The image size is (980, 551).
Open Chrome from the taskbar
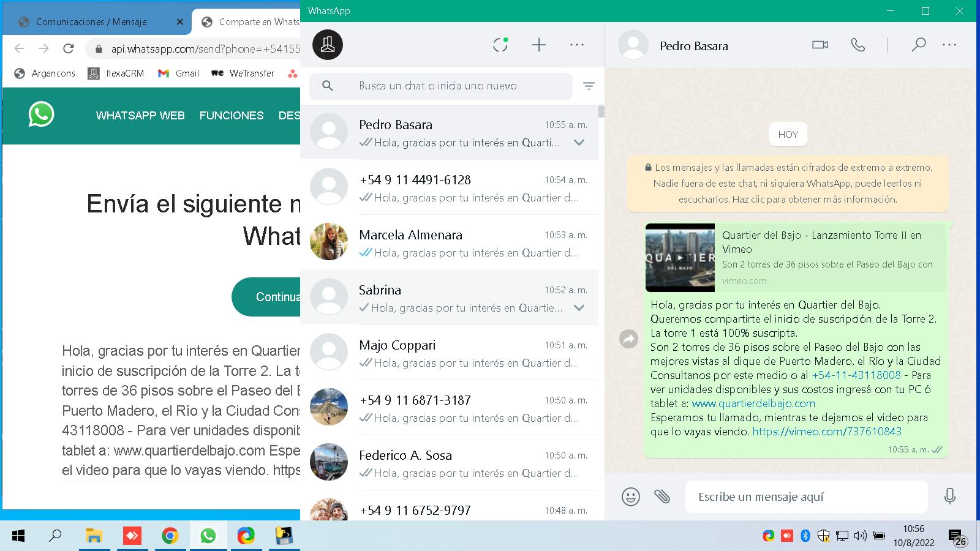[x=170, y=536]
